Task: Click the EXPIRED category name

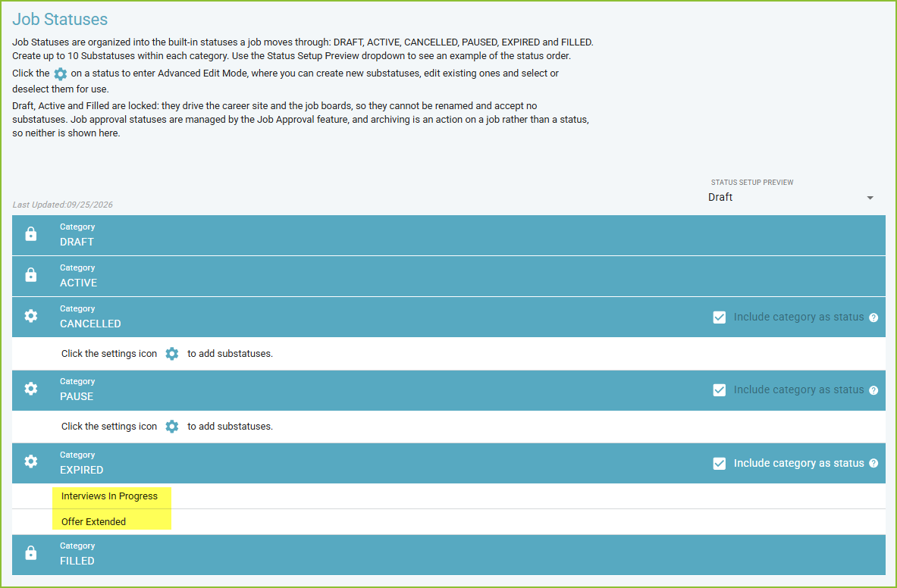Action: [82, 470]
